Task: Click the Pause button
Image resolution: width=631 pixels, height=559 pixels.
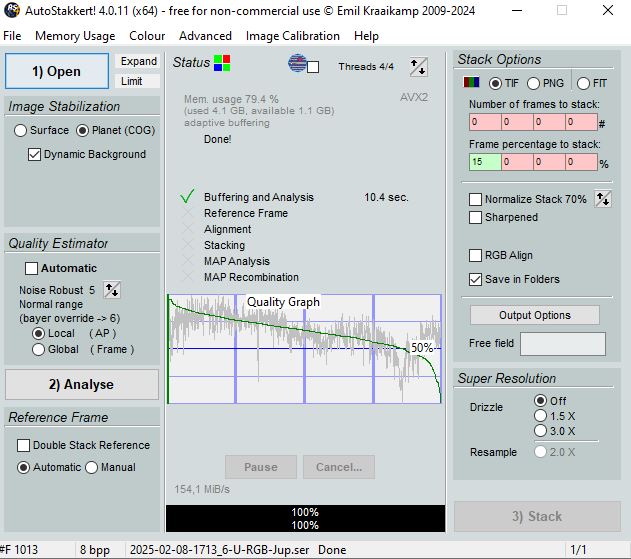Action: [261, 467]
